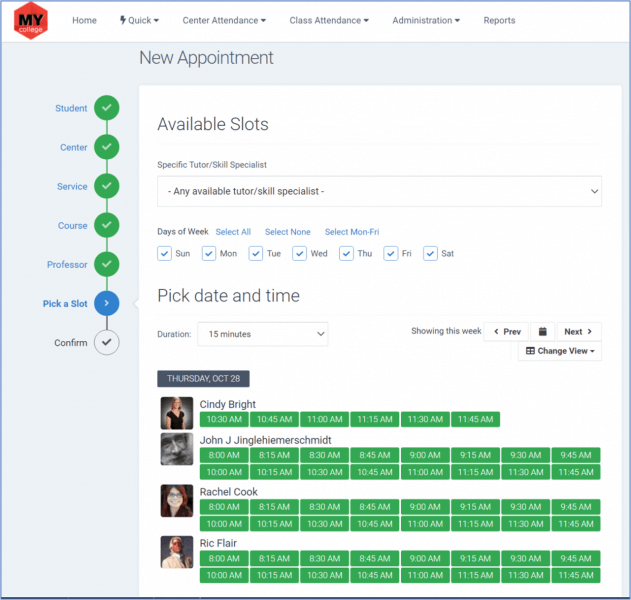631x600 pixels.
Task: Click Rachel Cook's profile photo
Action: (177, 501)
